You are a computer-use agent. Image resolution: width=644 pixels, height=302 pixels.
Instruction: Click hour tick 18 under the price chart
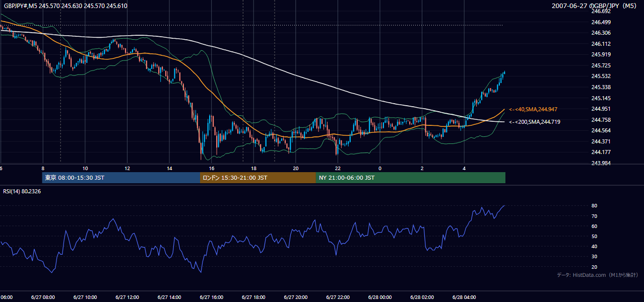click(x=253, y=169)
